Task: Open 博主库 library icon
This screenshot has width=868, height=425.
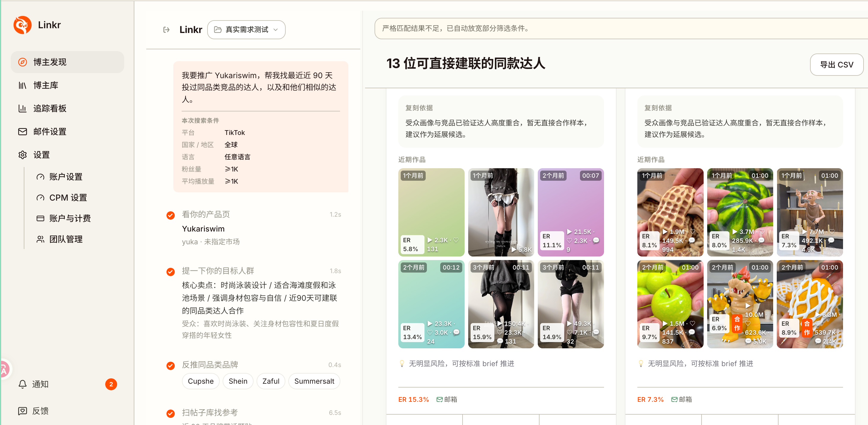Action: (x=23, y=85)
